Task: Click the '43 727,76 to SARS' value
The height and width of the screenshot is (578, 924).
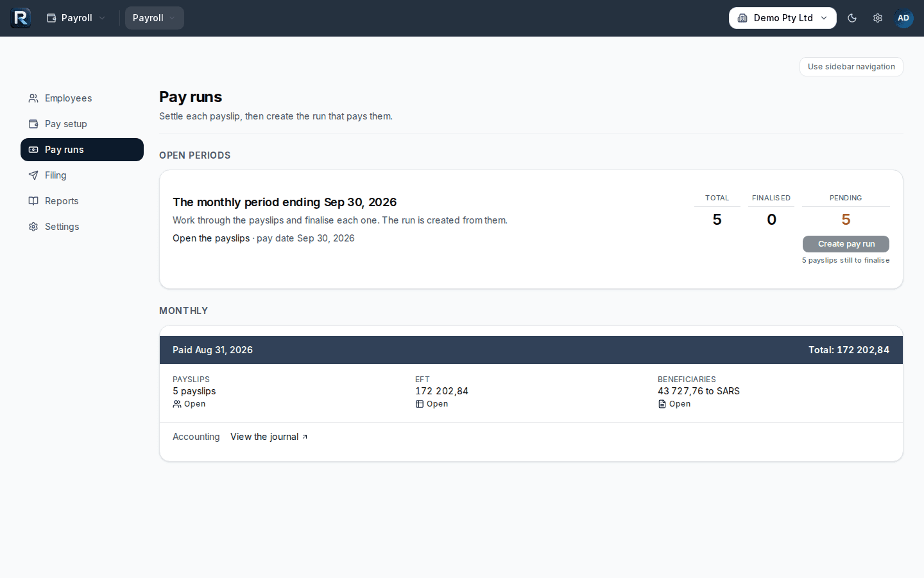Action: (699, 391)
